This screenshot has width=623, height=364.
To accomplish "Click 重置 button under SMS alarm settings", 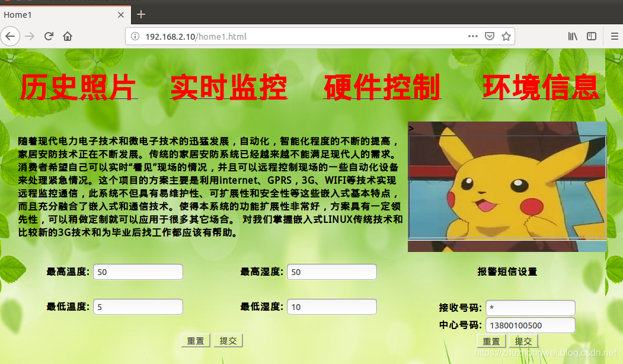I will [x=491, y=341].
